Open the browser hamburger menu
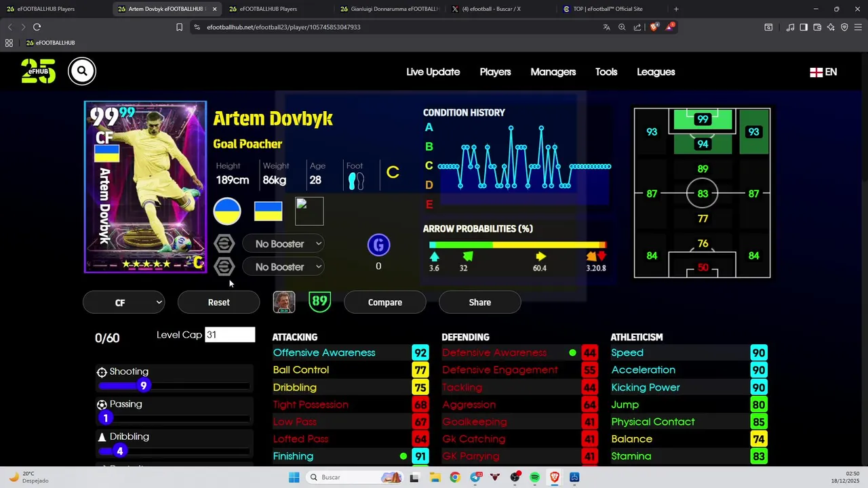 click(x=858, y=27)
